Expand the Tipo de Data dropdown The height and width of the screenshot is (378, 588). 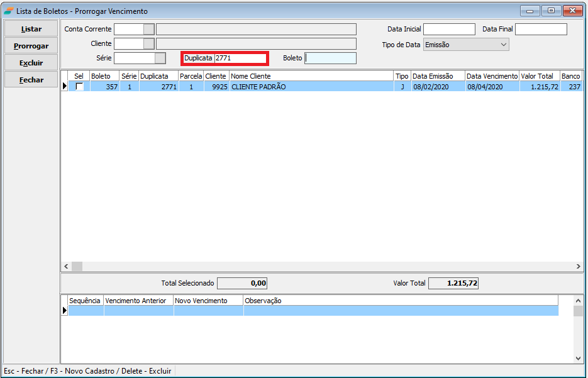pos(503,45)
